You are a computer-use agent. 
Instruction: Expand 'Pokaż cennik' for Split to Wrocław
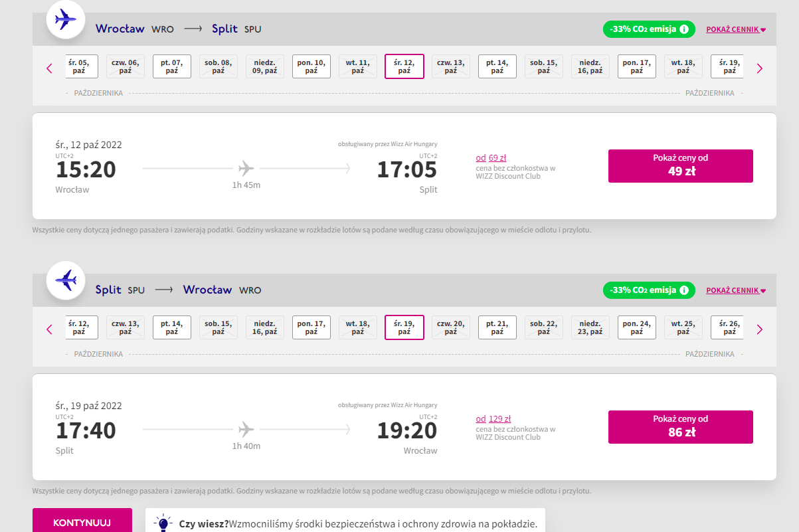736,291
